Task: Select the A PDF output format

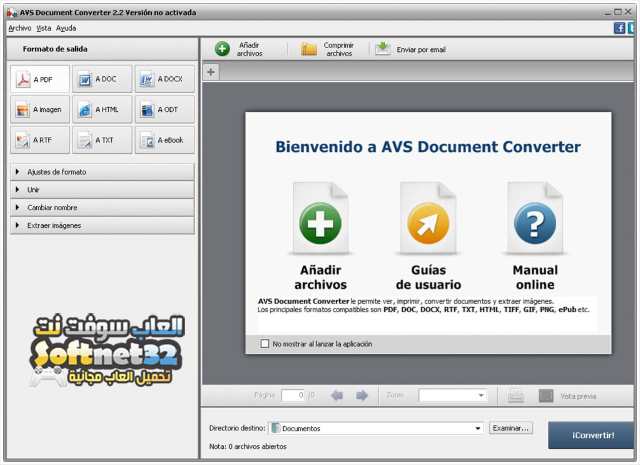Action: (40, 79)
